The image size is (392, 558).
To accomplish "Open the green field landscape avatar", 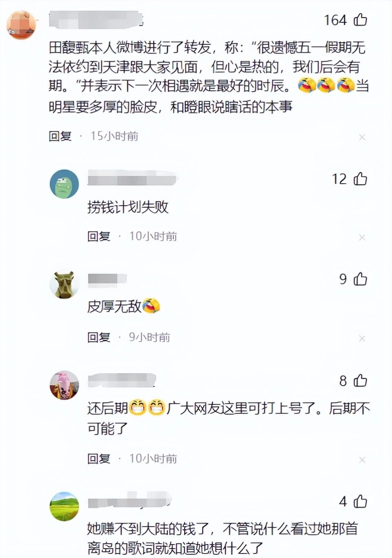I will (64, 506).
